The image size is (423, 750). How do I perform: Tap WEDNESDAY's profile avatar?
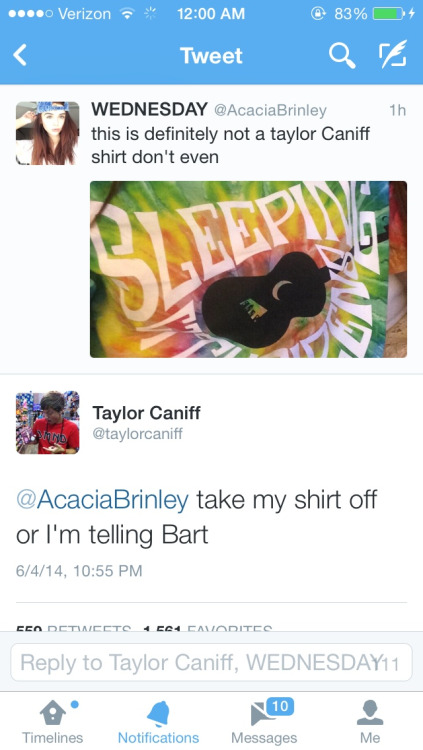(x=47, y=133)
